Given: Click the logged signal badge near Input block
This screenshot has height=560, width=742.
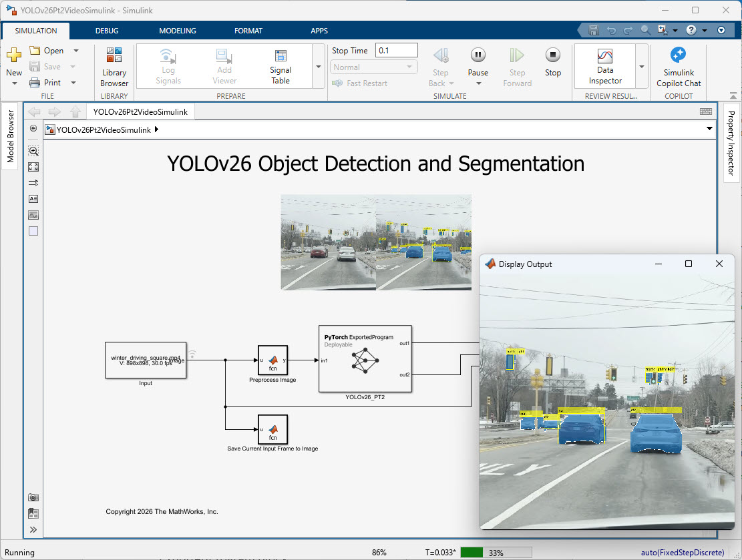Looking at the screenshot, I should 192,354.
